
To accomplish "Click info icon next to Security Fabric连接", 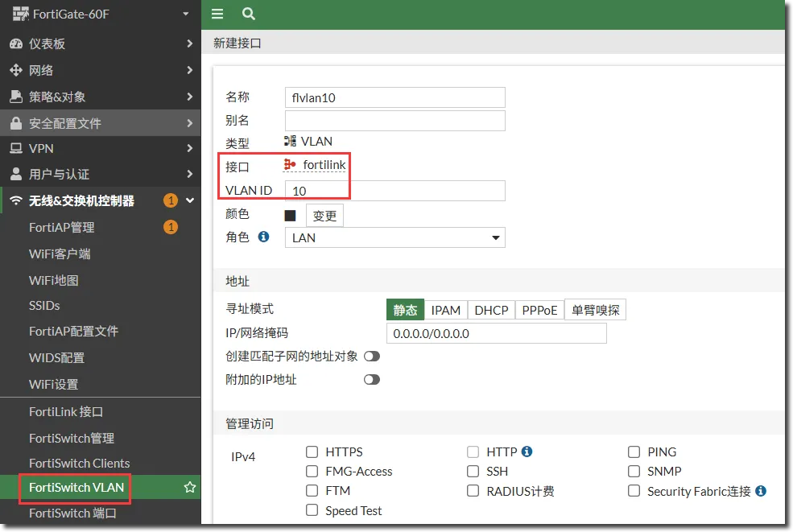I will click(x=761, y=491).
